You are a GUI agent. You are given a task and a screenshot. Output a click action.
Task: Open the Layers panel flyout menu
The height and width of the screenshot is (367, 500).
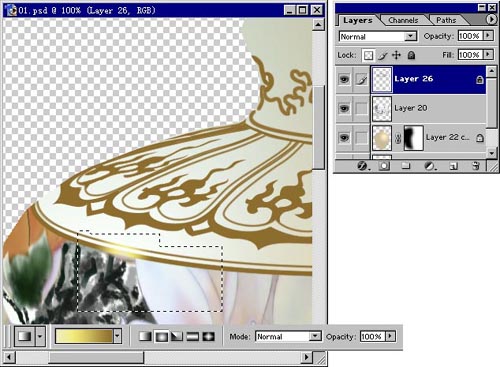click(x=491, y=20)
